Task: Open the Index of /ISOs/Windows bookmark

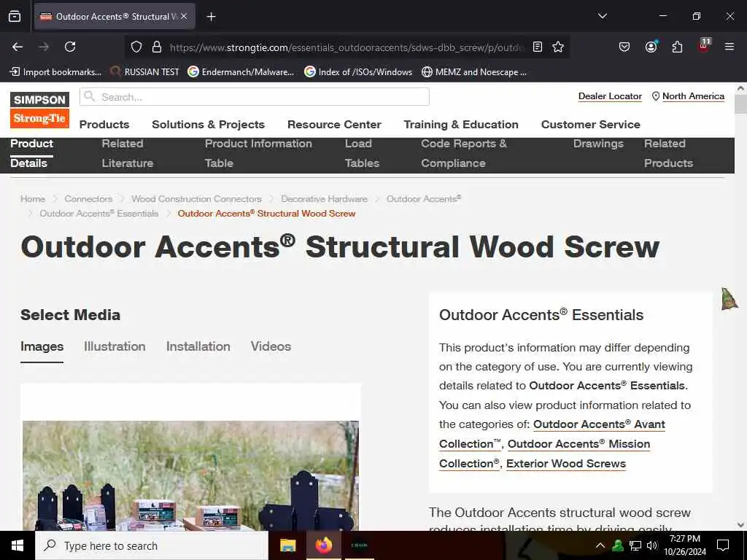Action: click(x=358, y=72)
